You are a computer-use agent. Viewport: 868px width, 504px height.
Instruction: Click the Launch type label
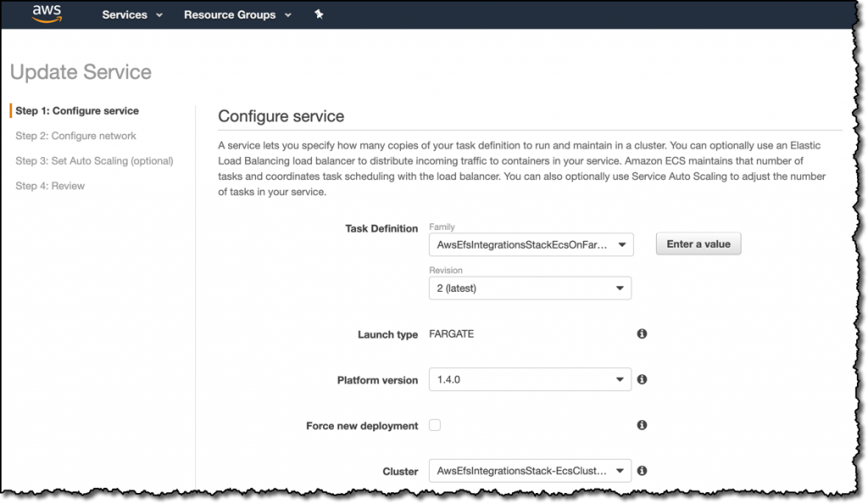click(x=387, y=334)
